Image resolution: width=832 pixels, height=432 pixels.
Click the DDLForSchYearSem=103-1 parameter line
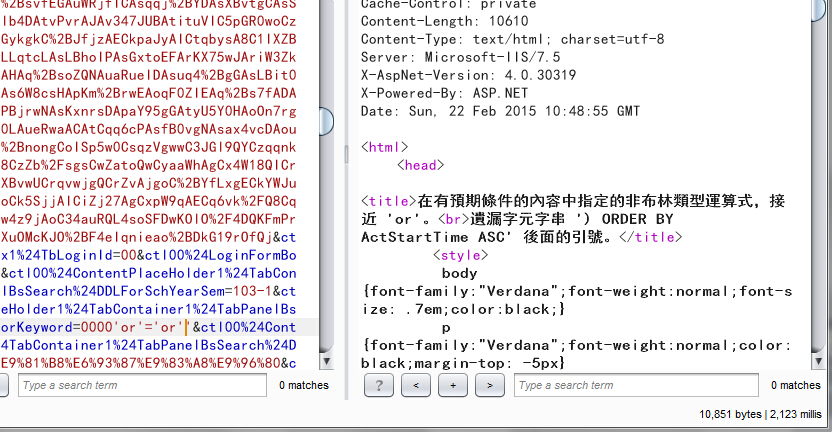click(149, 291)
